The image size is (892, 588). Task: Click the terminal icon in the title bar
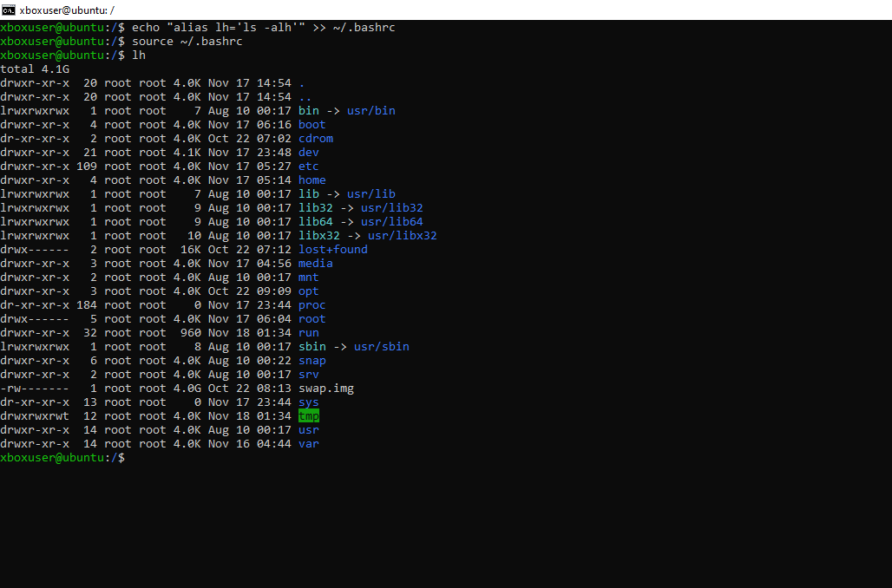click(9, 10)
